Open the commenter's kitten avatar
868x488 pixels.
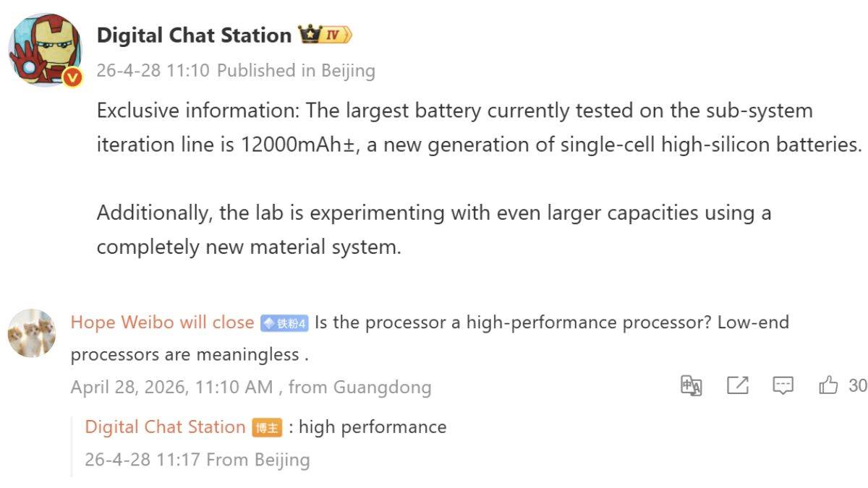point(32,333)
